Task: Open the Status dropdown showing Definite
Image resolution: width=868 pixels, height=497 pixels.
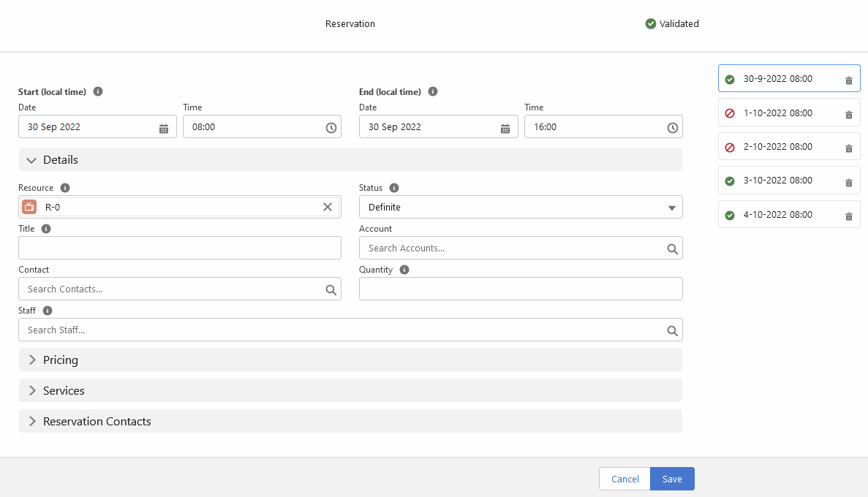Action: pyautogui.click(x=521, y=208)
